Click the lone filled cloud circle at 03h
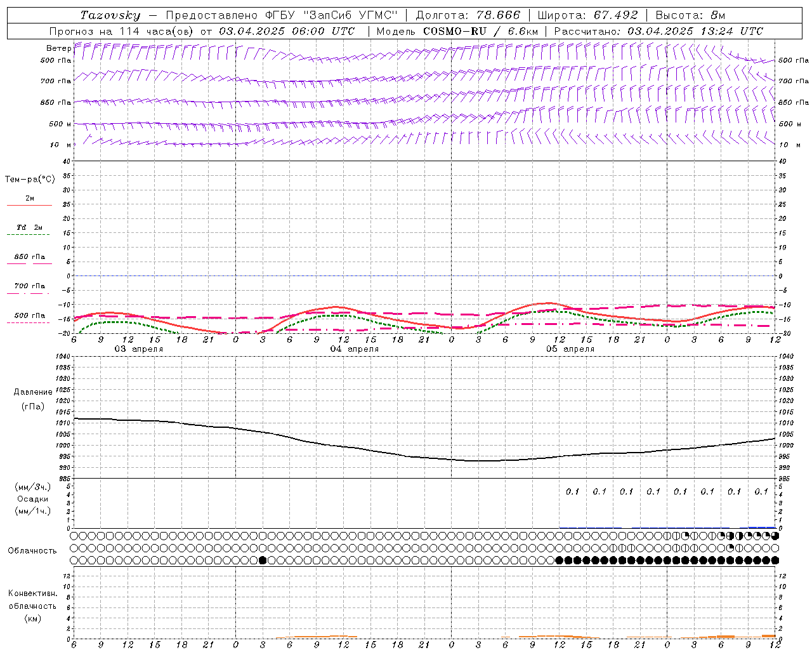Viewport: 812px width, 650px height. coord(263,560)
